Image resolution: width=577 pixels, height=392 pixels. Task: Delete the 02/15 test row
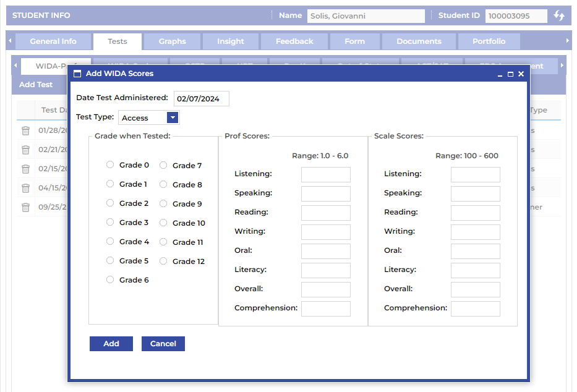25,169
